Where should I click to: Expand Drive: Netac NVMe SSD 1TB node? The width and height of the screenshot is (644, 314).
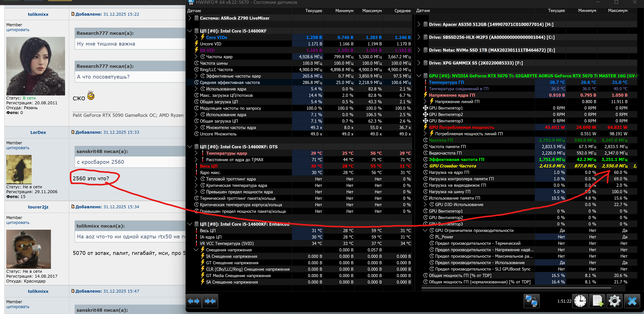pyautogui.click(x=419, y=50)
